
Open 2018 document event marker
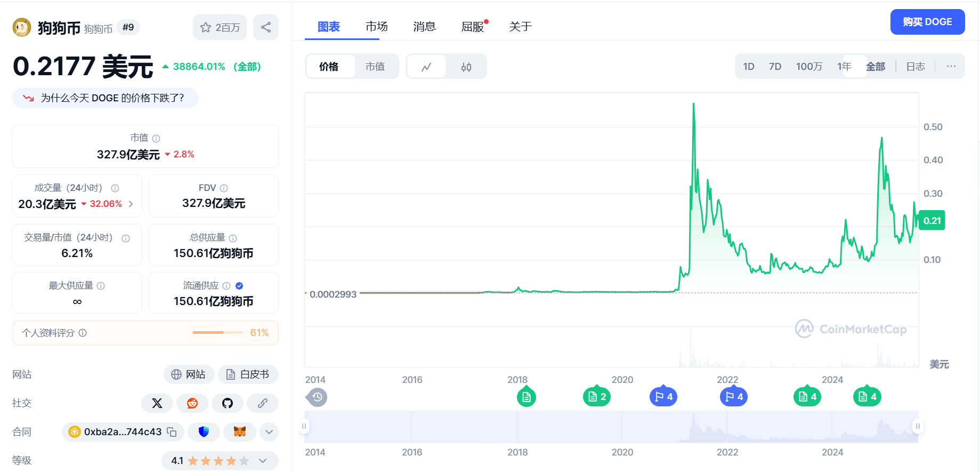(527, 397)
